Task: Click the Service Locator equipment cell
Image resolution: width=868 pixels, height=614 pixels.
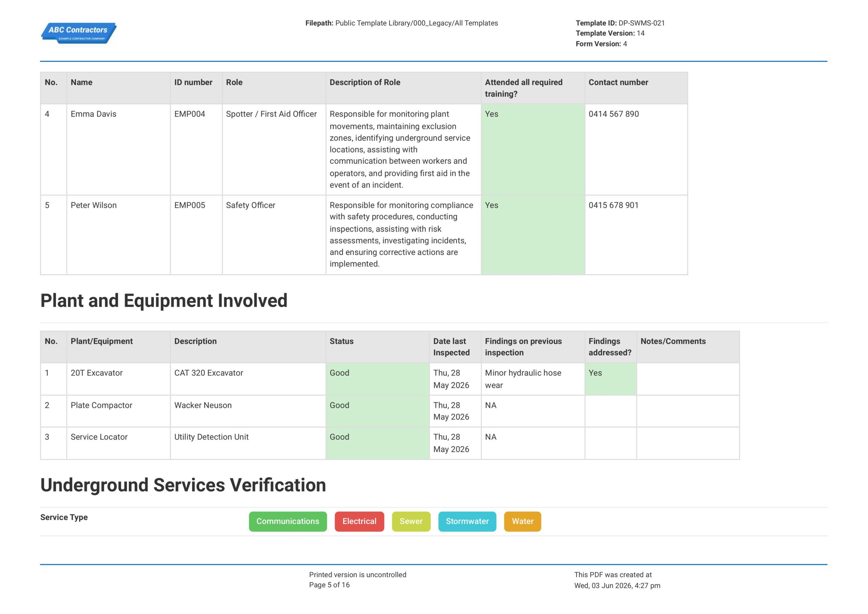Action: (x=118, y=443)
